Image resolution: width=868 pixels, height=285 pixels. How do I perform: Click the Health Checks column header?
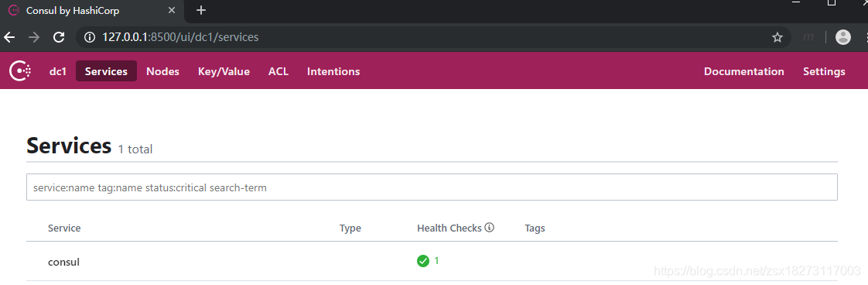point(449,228)
